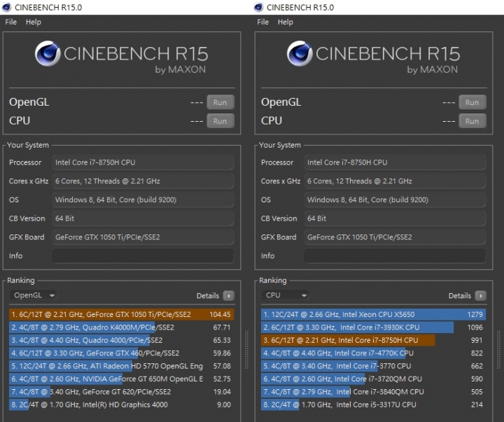Select the Quadro 4000 ranking row
The height and width of the screenshot is (422, 504).
122,340
